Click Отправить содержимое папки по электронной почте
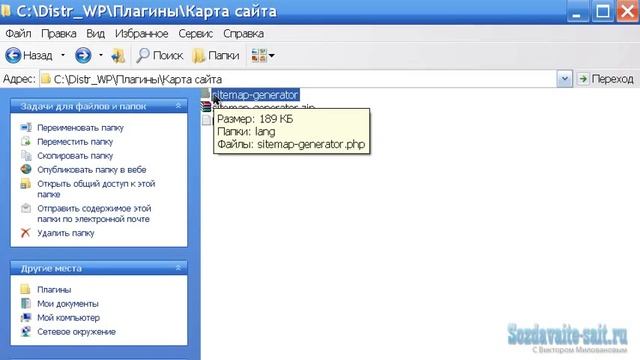Viewport: 640px width, 360px height. coord(94,213)
